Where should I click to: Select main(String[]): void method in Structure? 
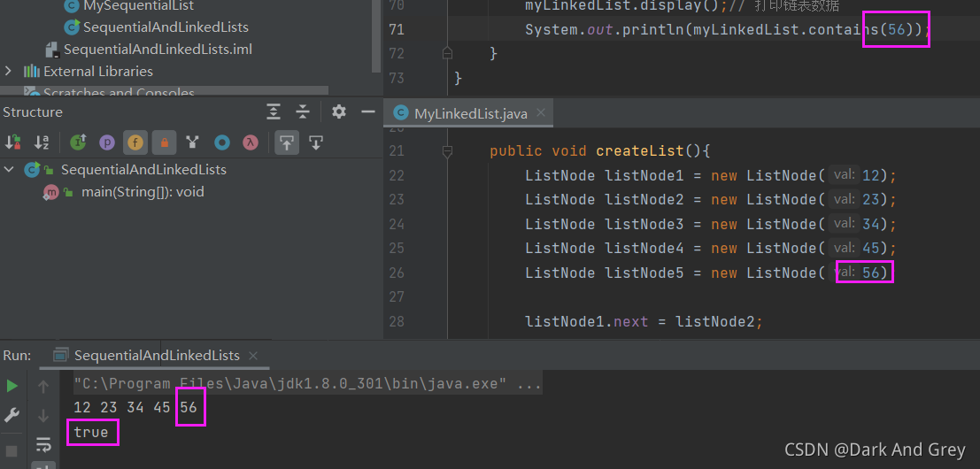tap(143, 192)
